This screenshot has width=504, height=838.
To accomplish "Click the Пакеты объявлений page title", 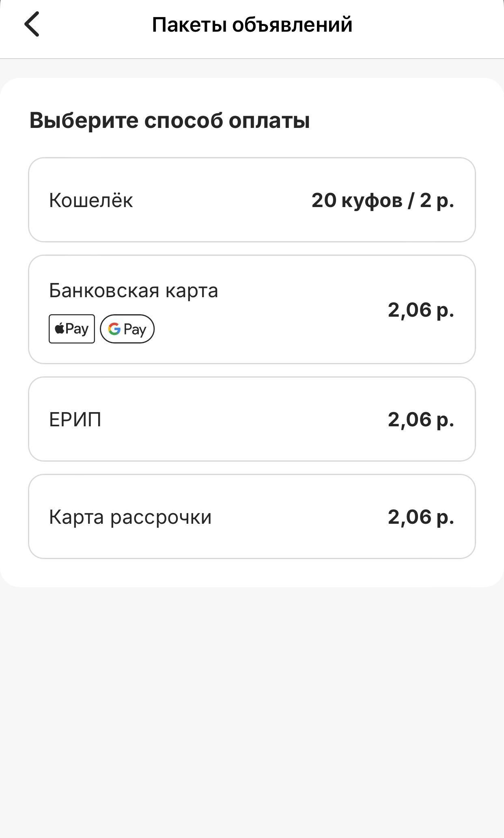I will coord(252,25).
